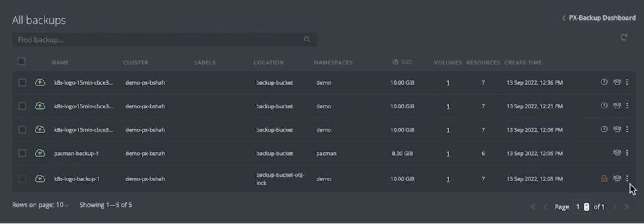
Task: Open three-dot menu for k8s-logo-backup-1
Action: (627, 178)
